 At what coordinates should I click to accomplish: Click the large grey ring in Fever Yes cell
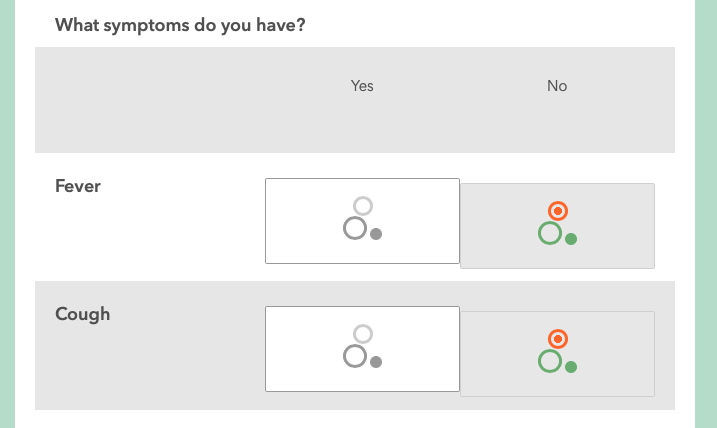tap(354, 228)
